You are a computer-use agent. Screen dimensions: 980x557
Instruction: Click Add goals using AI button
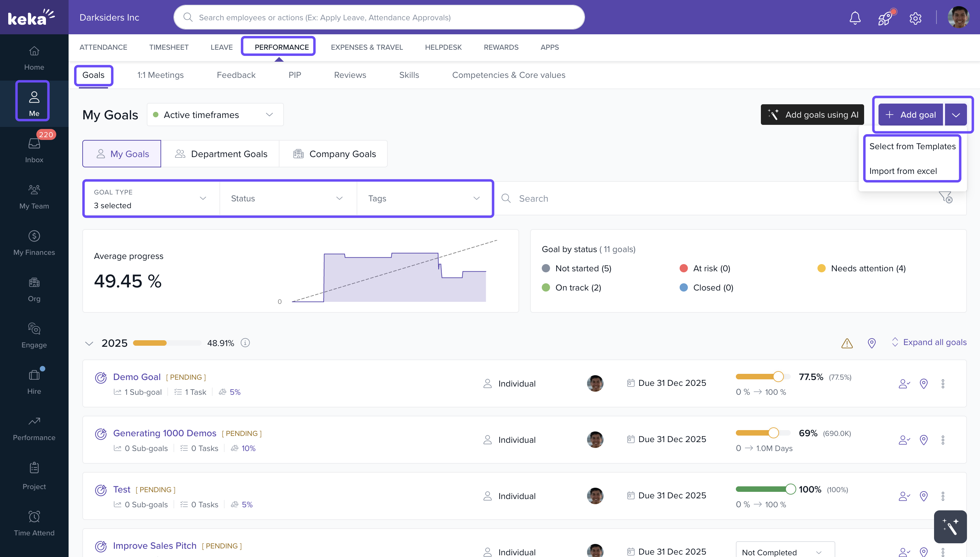pos(812,115)
